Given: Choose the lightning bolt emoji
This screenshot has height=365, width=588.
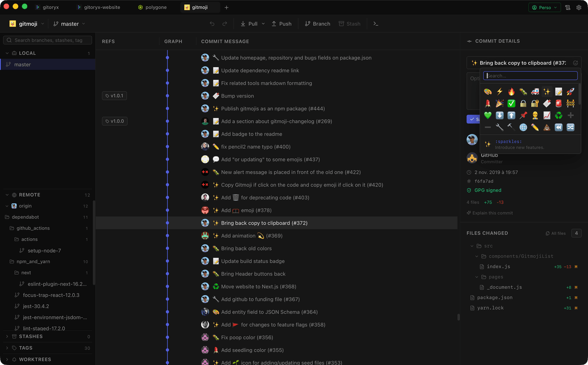Looking at the screenshot, I should 500,92.
